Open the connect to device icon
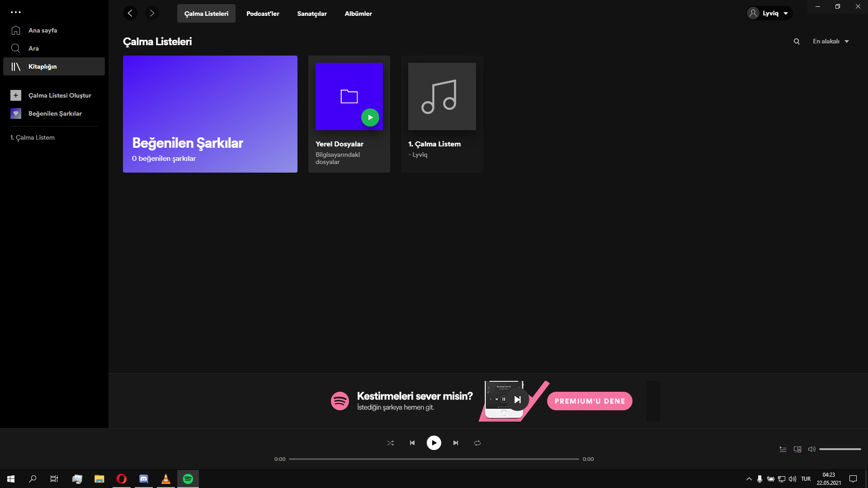Viewport: 868px width, 488px height. [x=797, y=449]
